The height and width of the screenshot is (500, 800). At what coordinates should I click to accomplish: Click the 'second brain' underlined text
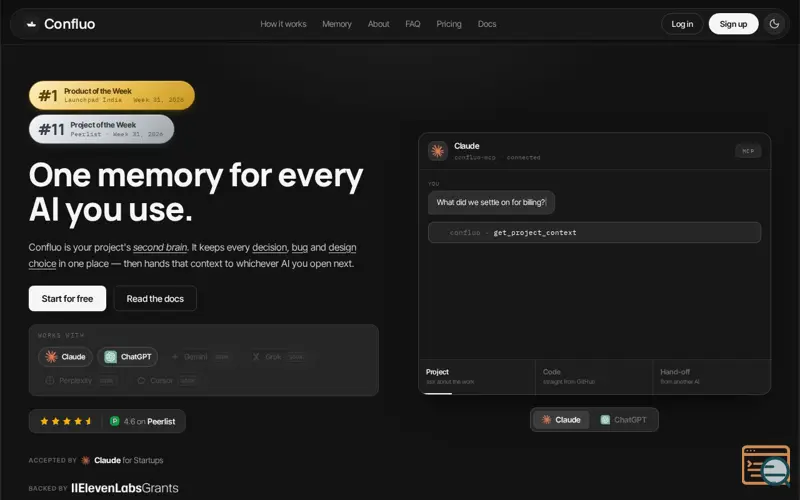160,247
